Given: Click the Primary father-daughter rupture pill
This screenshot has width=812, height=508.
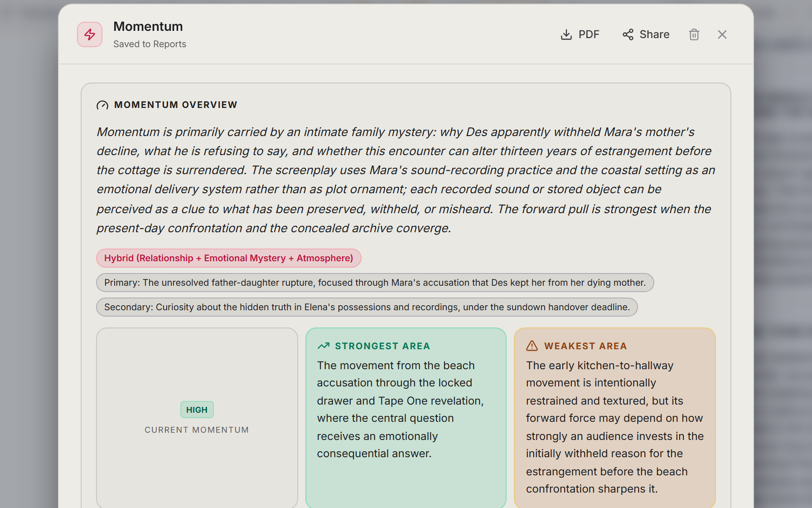Looking at the screenshot, I should point(375,283).
